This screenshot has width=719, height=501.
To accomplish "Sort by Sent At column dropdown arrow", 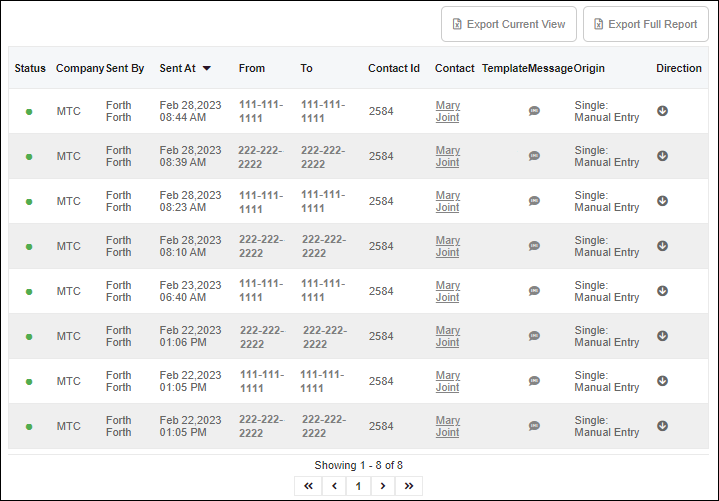I will pos(207,69).
